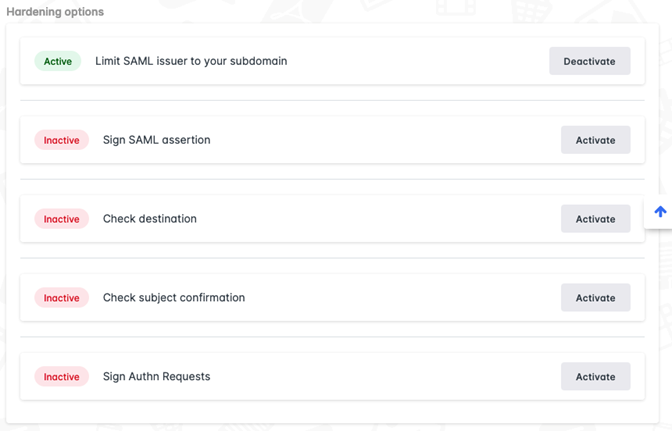Click the 'Hardening options' section heading
This screenshot has height=431, width=672.
coord(55,11)
